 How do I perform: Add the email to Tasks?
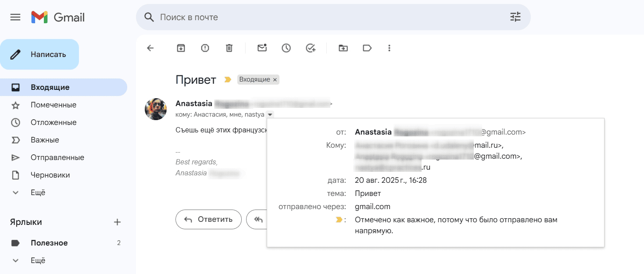pos(311,48)
